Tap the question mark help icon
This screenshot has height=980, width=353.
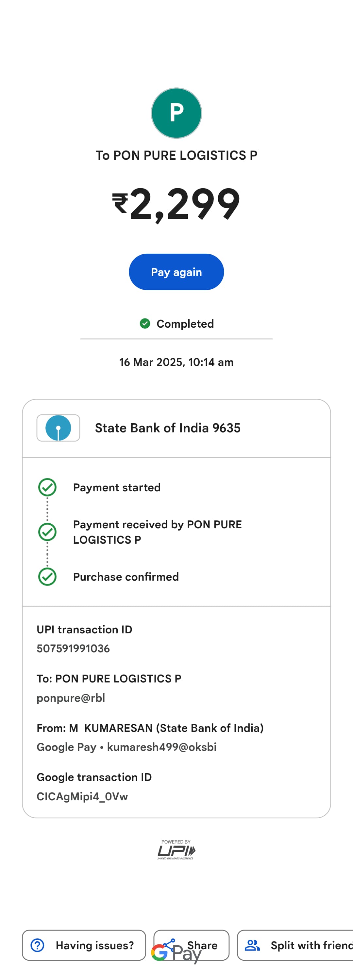click(x=37, y=945)
